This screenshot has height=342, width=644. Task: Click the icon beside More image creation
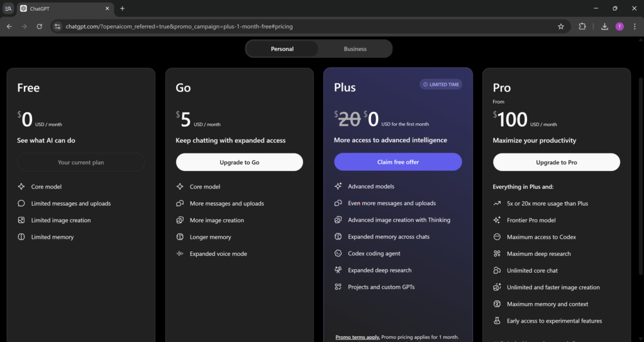click(180, 220)
